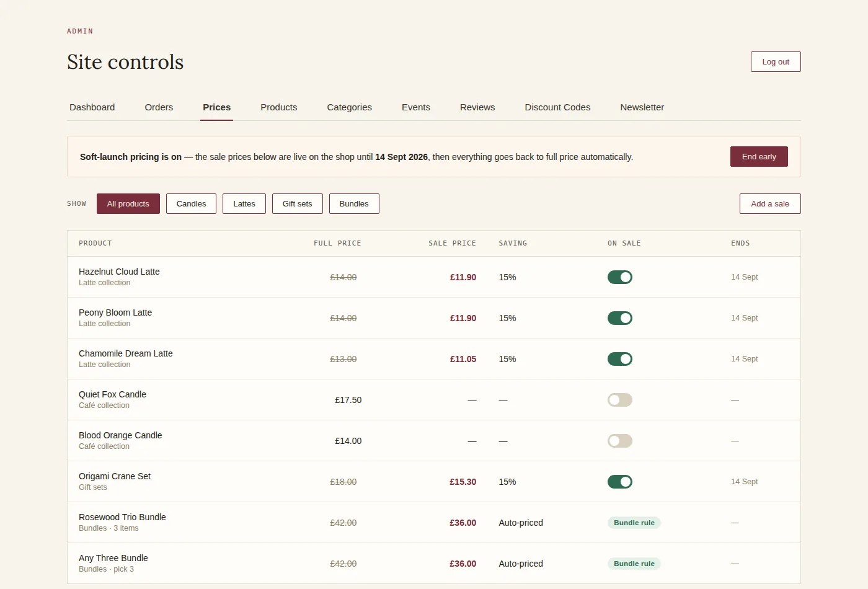The image size is (868, 589).
Task: Click the £15.30 sale price
Action: 463,482
